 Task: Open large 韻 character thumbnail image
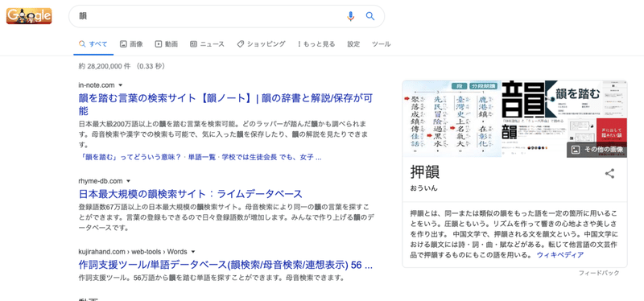524,98
